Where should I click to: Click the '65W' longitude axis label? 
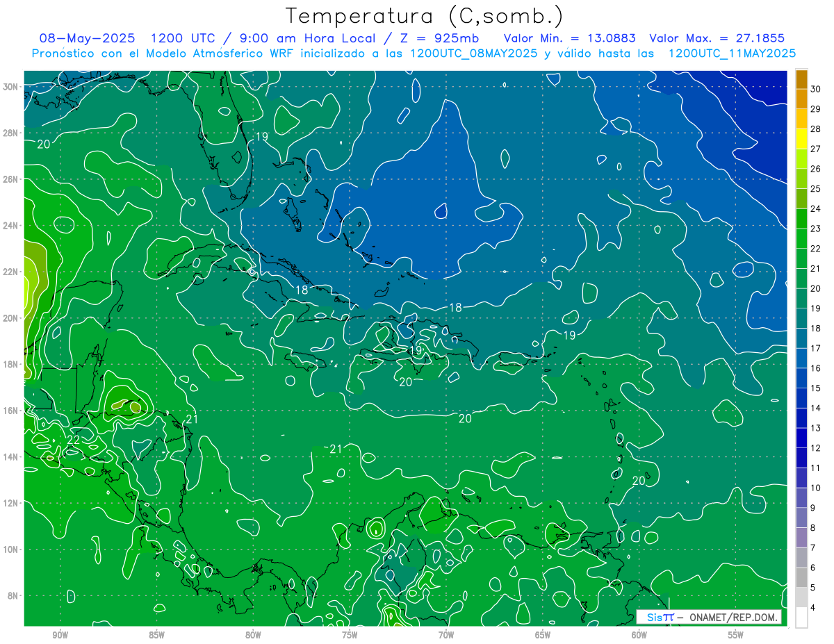[543, 635]
